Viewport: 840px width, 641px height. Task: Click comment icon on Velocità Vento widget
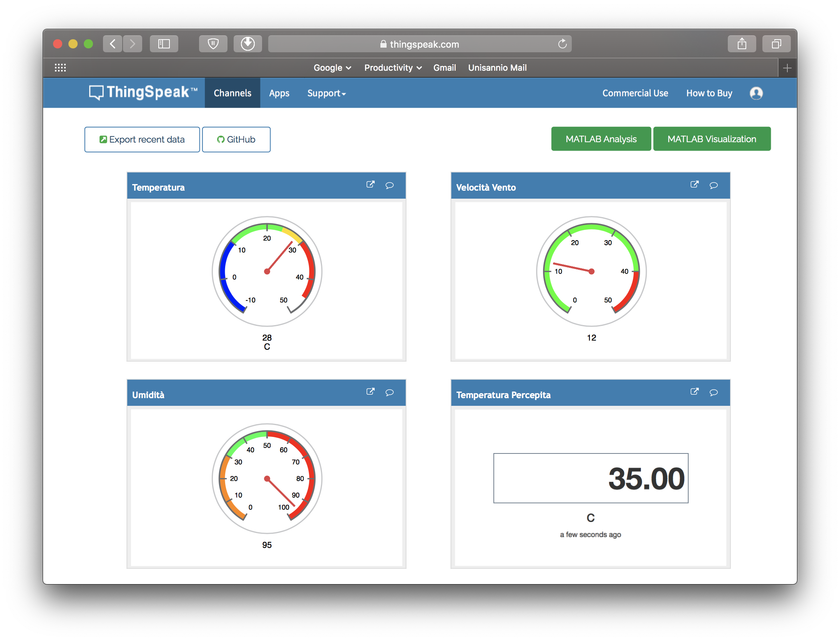tap(714, 186)
